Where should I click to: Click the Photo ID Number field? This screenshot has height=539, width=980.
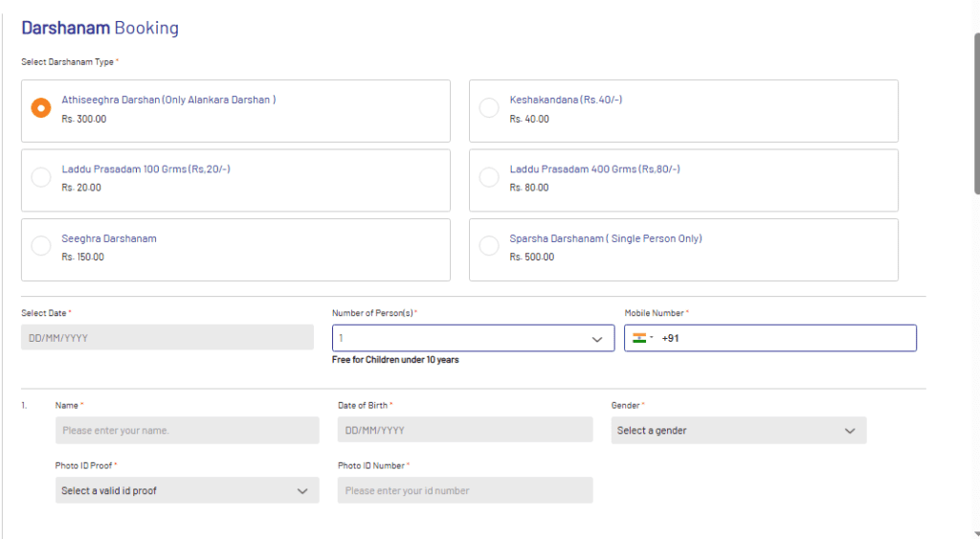[x=464, y=490]
